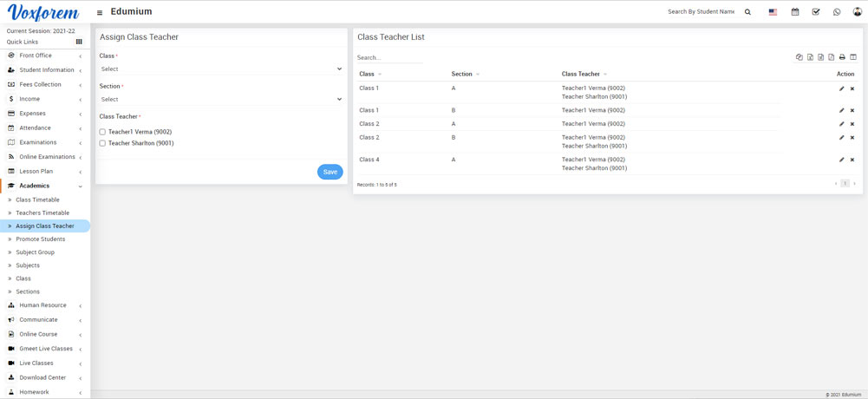Check the Teacher1 Verma (9002) checkbox
This screenshot has height=399, width=868.
coord(102,132)
